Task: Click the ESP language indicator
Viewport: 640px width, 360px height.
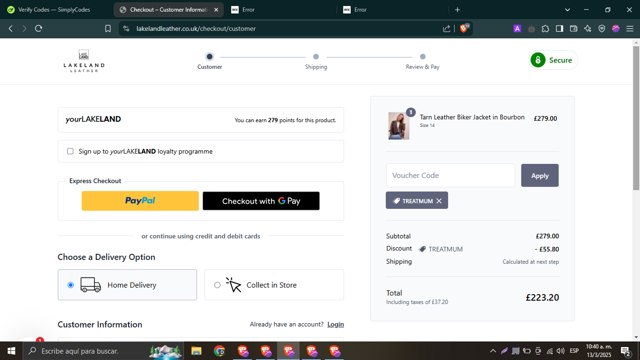Action: tap(574, 351)
